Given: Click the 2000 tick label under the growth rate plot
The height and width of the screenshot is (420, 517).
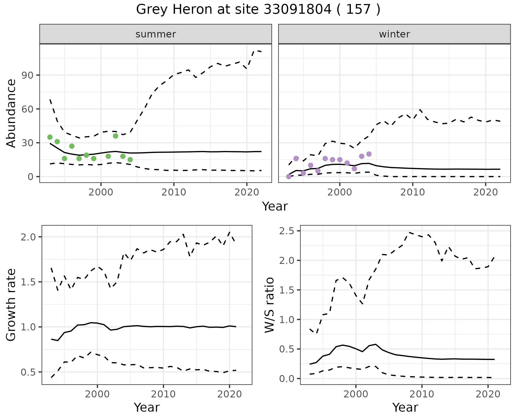Looking at the screenshot, I should click(x=97, y=394).
